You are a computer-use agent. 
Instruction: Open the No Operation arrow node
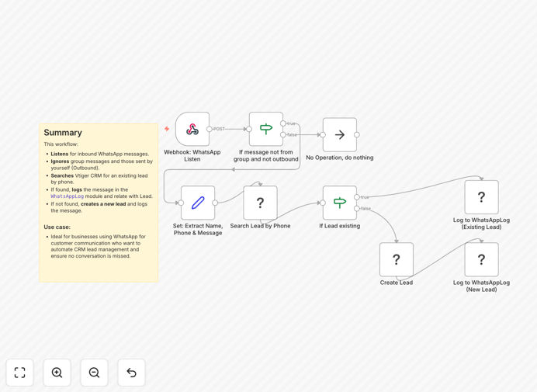(x=340, y=134)
